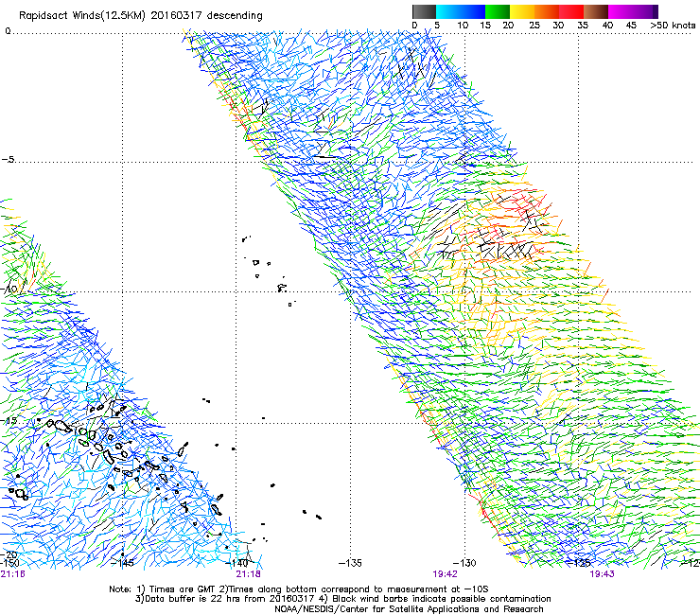700x615 pixels.
Task: Click the brown 35-40 knots legend segment
Action: pos(596,11)
